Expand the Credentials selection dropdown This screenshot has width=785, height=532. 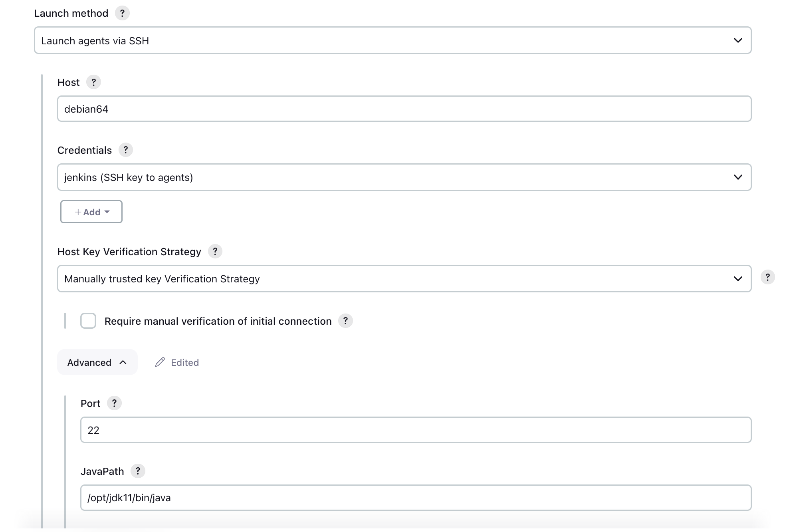pos(404,177)
